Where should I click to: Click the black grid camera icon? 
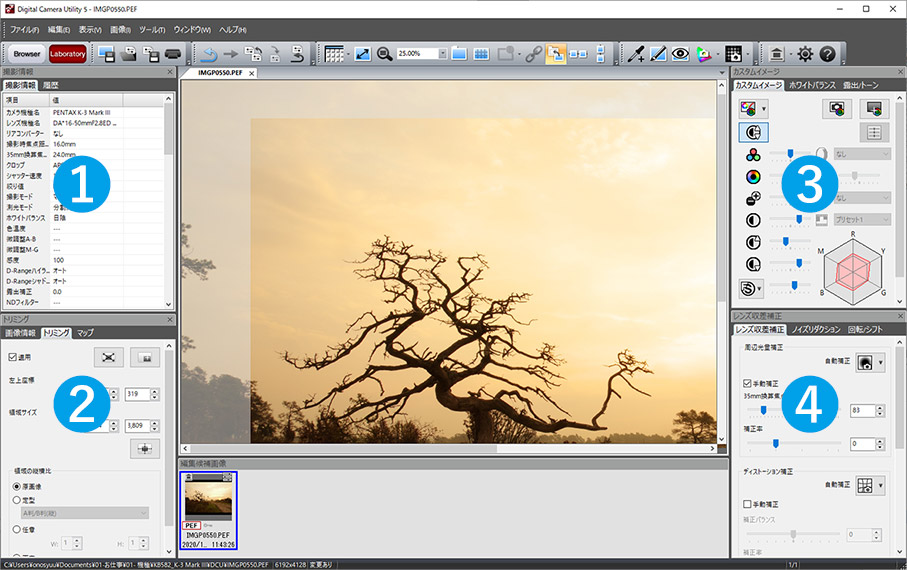pos(733,54)
